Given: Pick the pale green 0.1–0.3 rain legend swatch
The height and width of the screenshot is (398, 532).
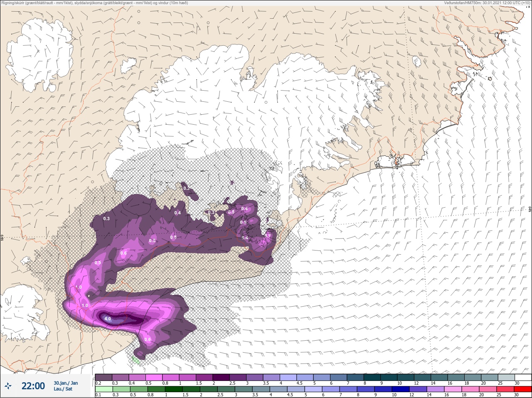Looking at the screenshot, I should coord(103,389).
